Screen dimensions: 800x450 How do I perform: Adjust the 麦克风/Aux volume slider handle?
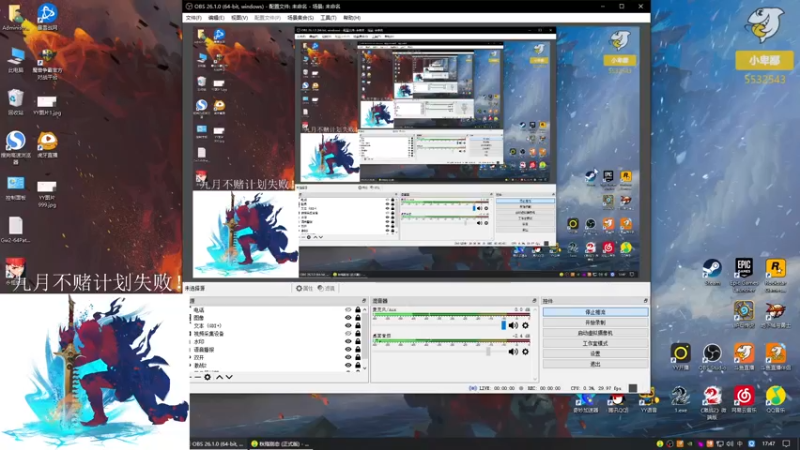(504, 326)
